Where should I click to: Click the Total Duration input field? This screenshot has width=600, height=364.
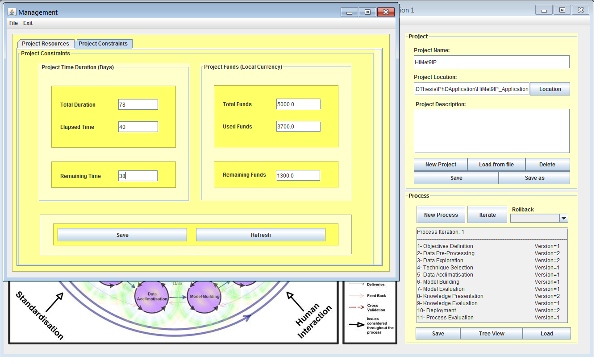138,104
